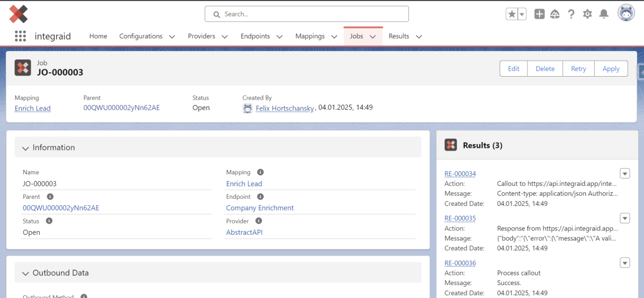This screenshot has width=644, height=298.
Task: Open the Global Actions plus icon
Action: click(x=539, y=14)
